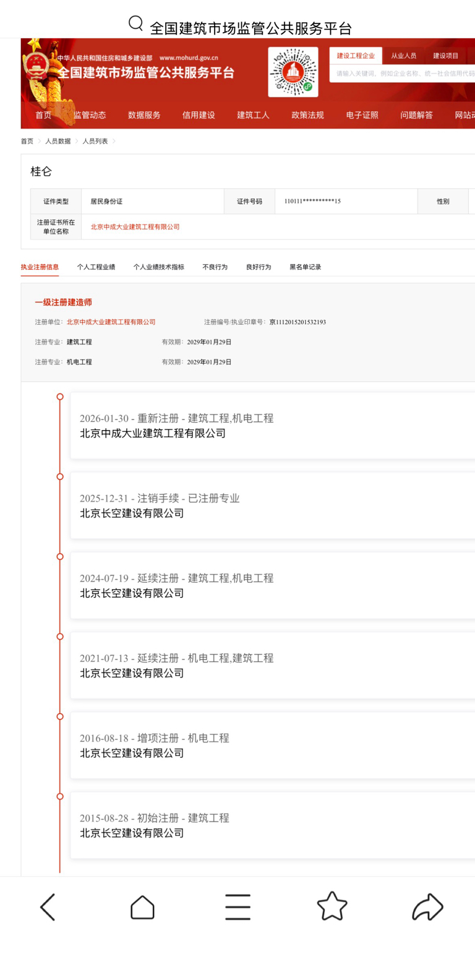
Task: Select the 2016-08-18 增项注册 record card
Action: pos(273,746)
